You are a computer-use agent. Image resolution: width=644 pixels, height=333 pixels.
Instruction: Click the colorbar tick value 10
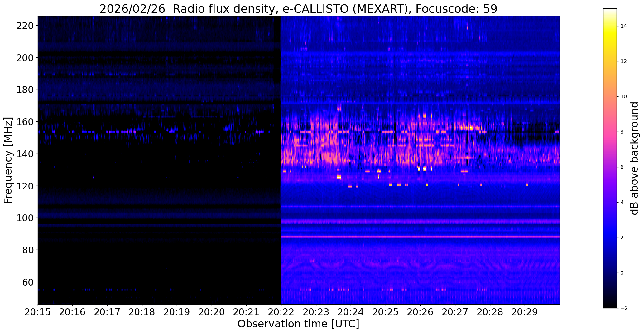(624, 97)
